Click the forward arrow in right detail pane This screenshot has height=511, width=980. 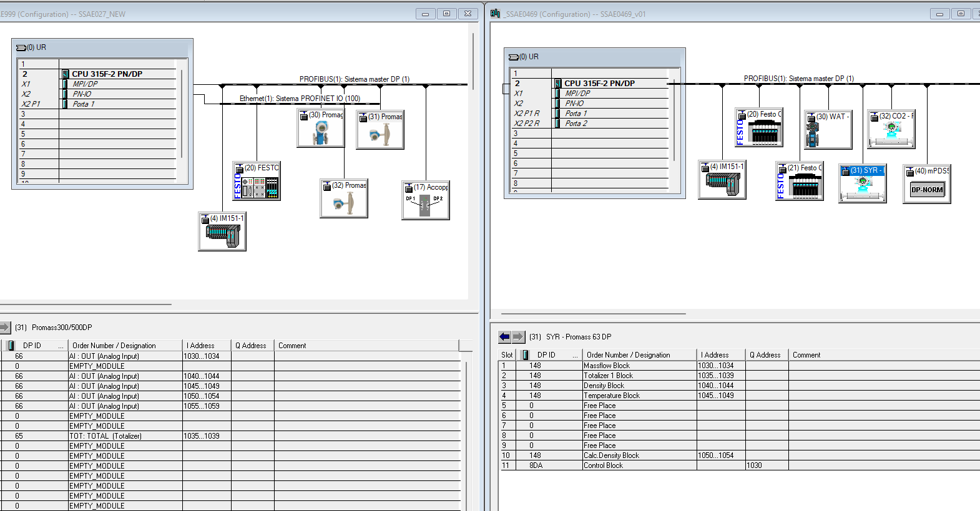(518, 337)
